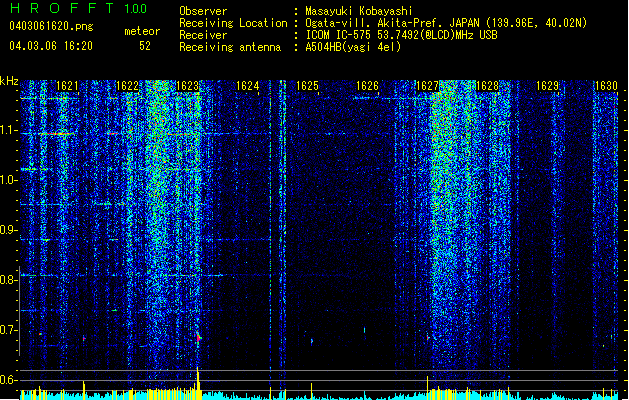Click the 0.6 kHz axis label
This screenshot has height=400, width=629.
coord(8,380)
